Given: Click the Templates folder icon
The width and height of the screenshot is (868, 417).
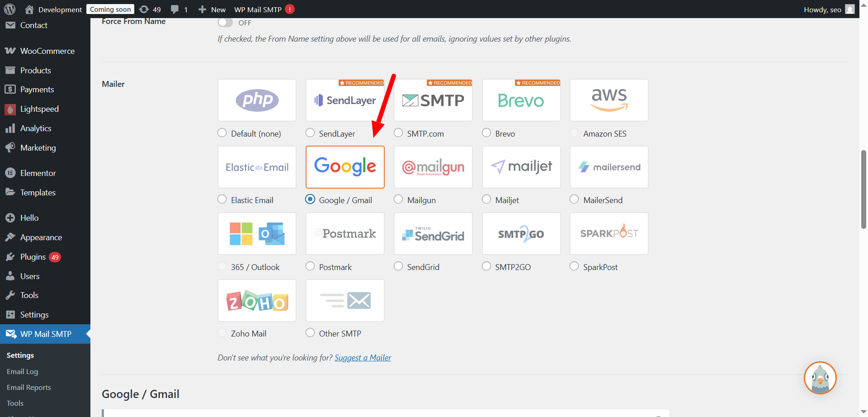Looking at the screenshot, I should [x=10, y=192].
